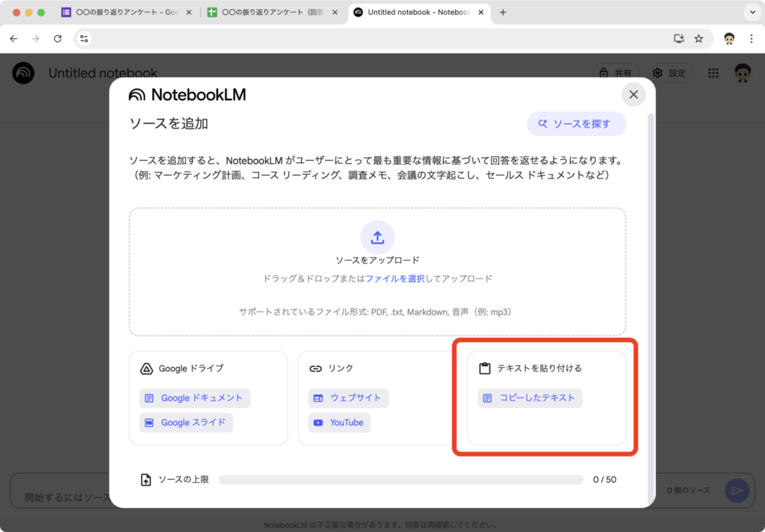Click the Google Drive icon
Screen dimensions: 765x532
pyautogui.click(x=146, y=368)
